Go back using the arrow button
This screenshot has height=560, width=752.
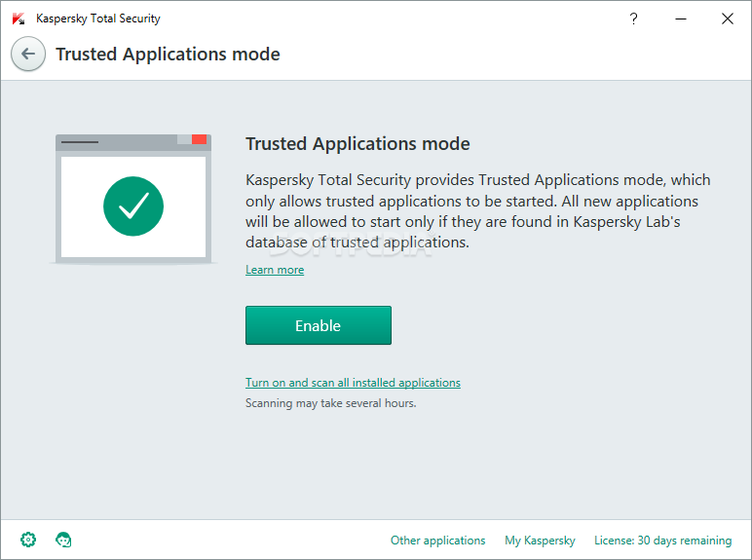[28, 54]
